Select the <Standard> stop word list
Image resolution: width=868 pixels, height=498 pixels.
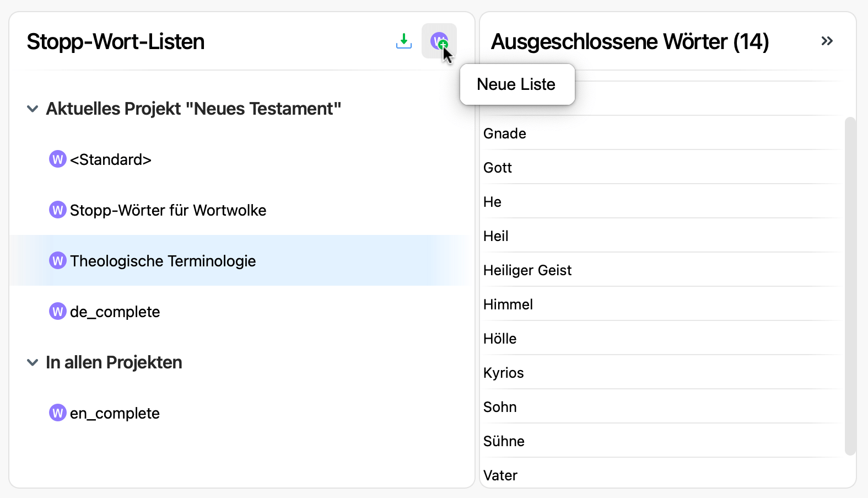click(x=242, y=159)
